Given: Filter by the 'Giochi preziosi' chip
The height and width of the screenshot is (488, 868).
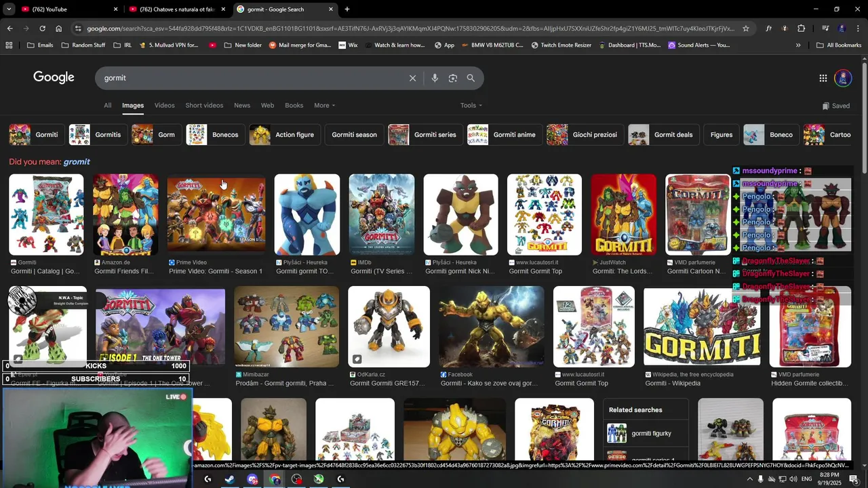Looking at the screenshot, I should tap(585, 135).
